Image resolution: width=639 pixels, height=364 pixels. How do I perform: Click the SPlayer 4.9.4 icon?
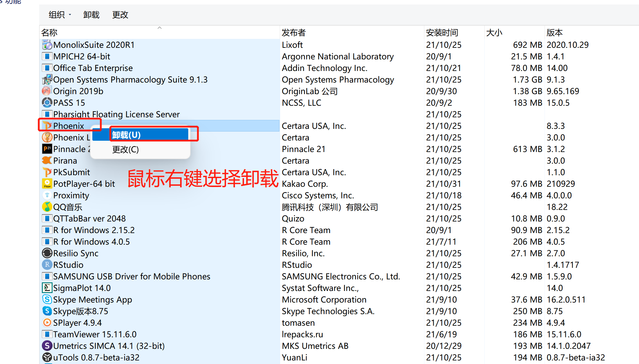(47, 323)
